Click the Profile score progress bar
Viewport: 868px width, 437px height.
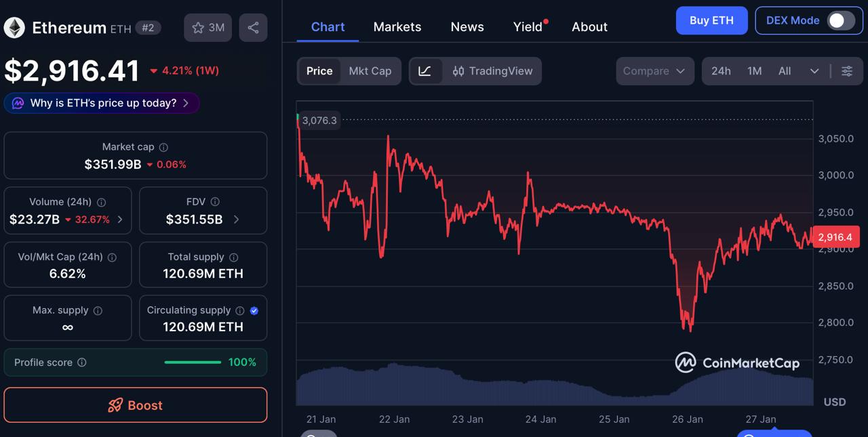193,362
